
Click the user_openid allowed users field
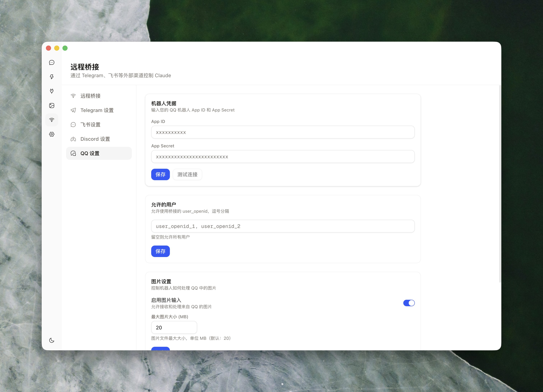pos(283,226)
